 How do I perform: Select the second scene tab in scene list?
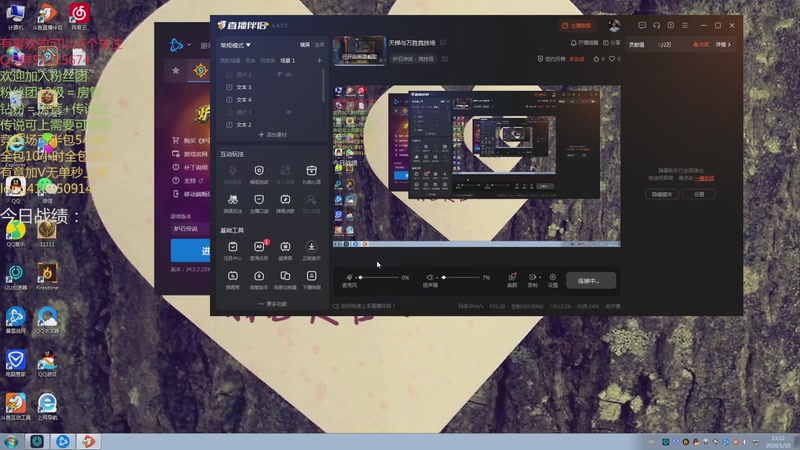tap(250, 60)
